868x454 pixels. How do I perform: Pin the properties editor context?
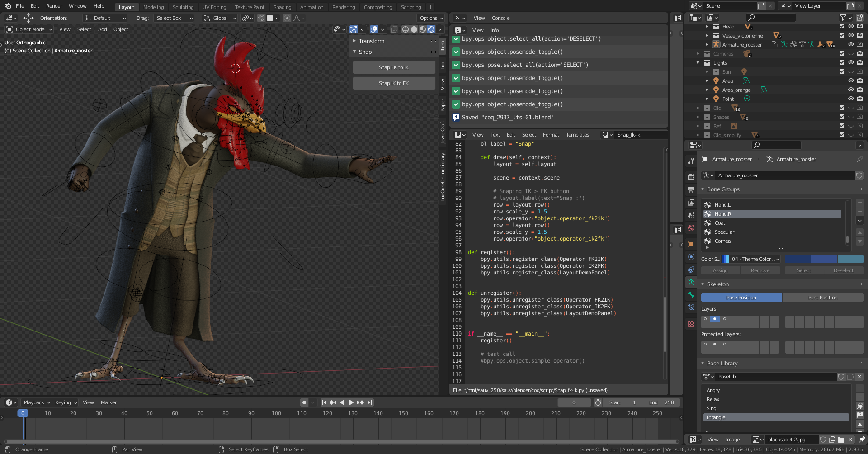[x=859, y=159]
